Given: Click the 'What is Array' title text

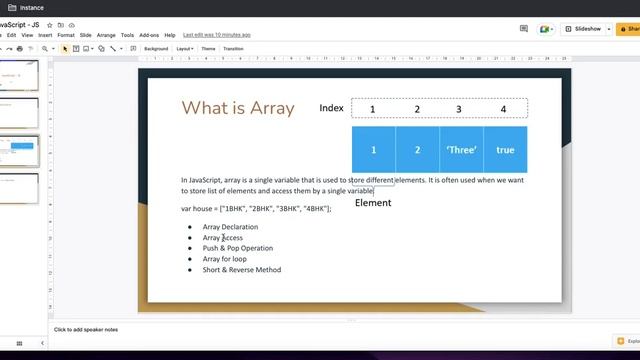Looking at the screenshot, I should [238, 108].
